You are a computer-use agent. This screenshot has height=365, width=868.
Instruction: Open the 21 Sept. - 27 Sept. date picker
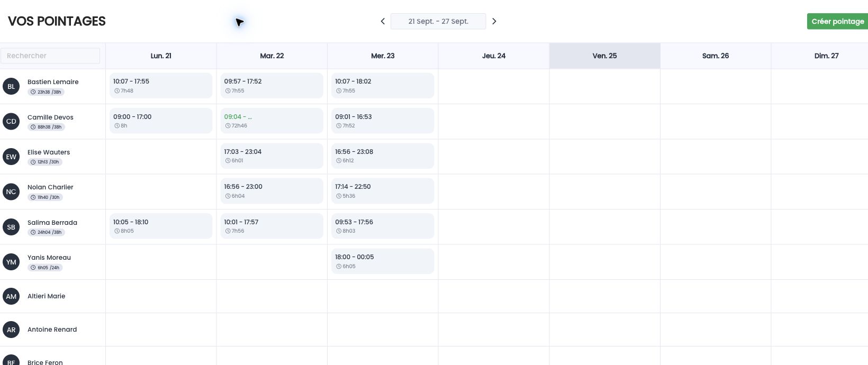[x=438, y=21]
